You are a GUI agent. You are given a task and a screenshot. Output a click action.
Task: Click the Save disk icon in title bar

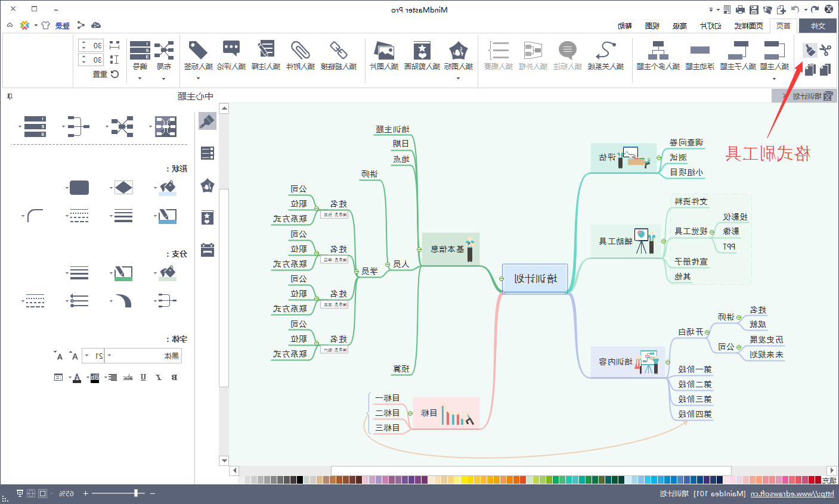click(754, 10)
